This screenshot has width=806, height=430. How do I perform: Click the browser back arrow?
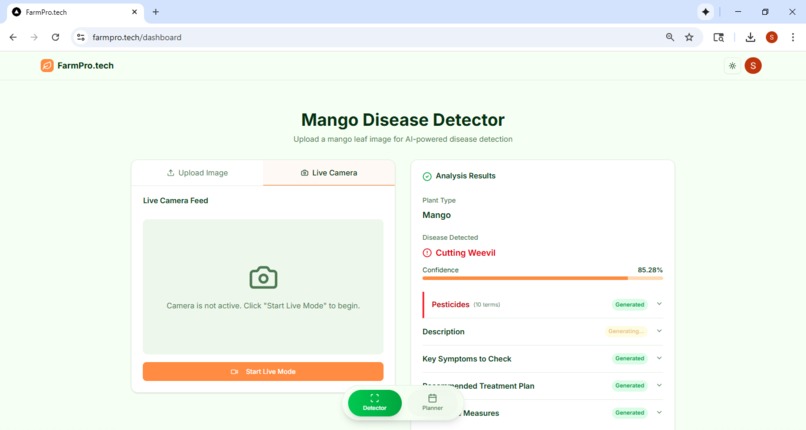[x=13, y=37]
